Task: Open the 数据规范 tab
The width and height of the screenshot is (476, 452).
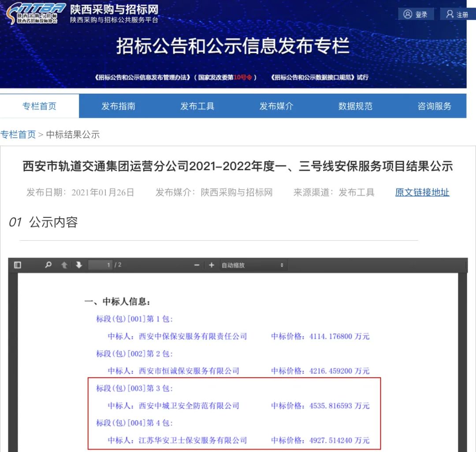Action: (355, 106)
